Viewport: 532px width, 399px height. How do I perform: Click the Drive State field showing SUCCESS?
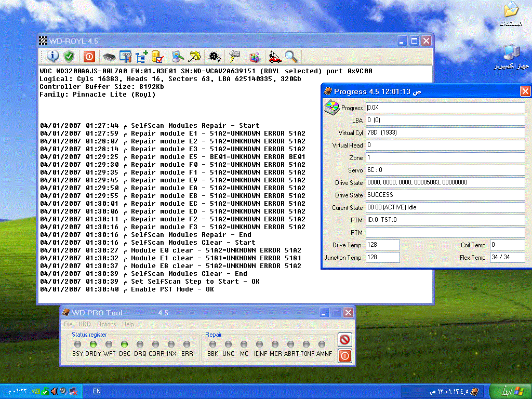pos(445,195)
